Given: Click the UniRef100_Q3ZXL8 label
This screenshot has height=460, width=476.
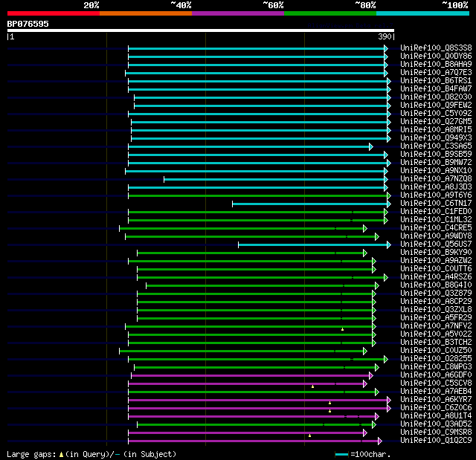Looking at the screenshot, I should tap(436, 310).
